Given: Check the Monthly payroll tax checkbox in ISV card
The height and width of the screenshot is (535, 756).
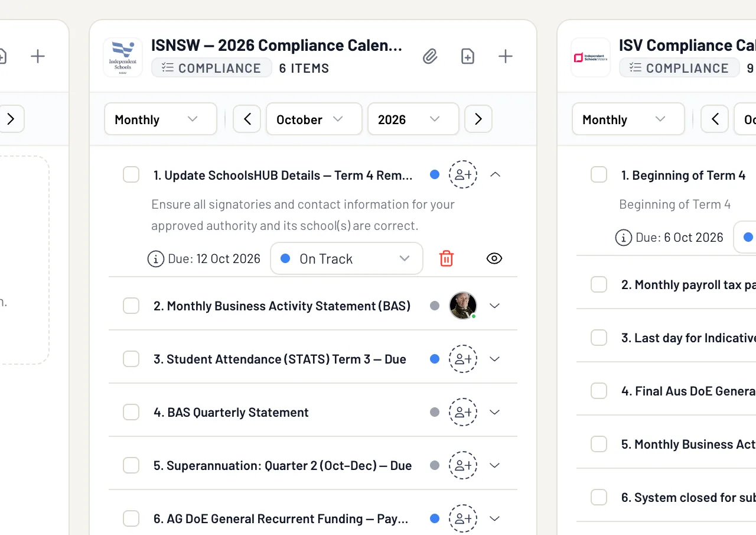Looking at the screenshot, I should (599, 285).
